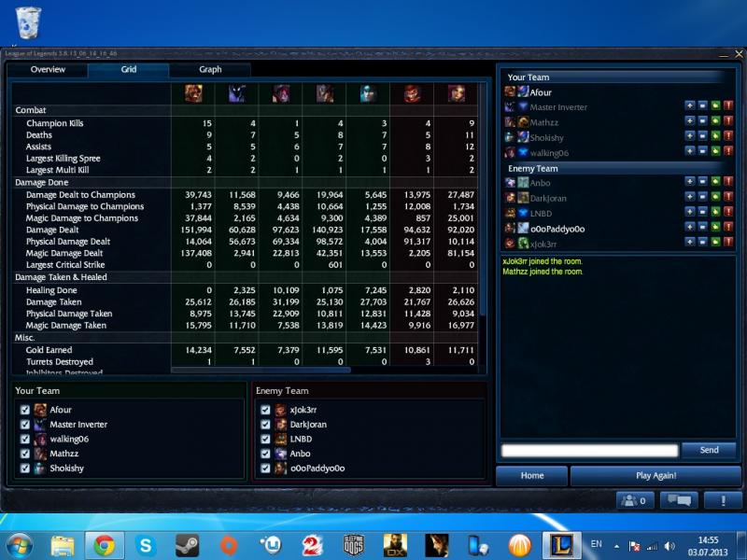Click the summoner icon next to o0oPaddyo0o
Screen dimensions: 747x560
[x=523, y=228]
